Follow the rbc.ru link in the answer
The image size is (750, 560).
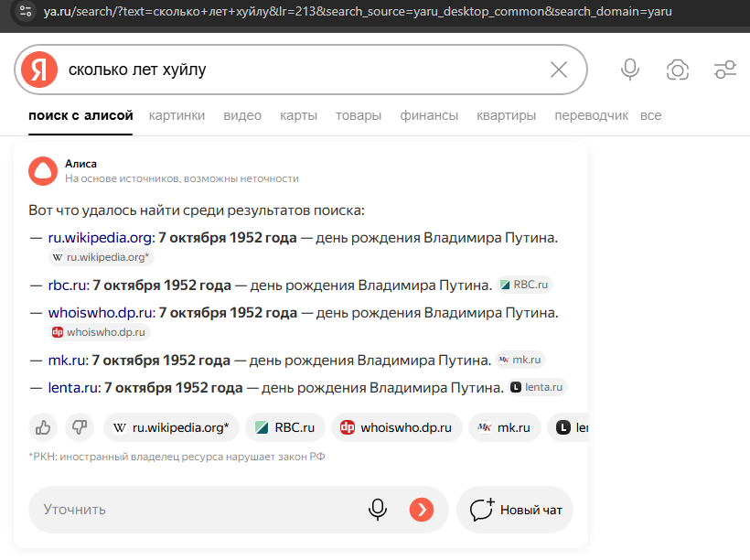tap(69, 285)
